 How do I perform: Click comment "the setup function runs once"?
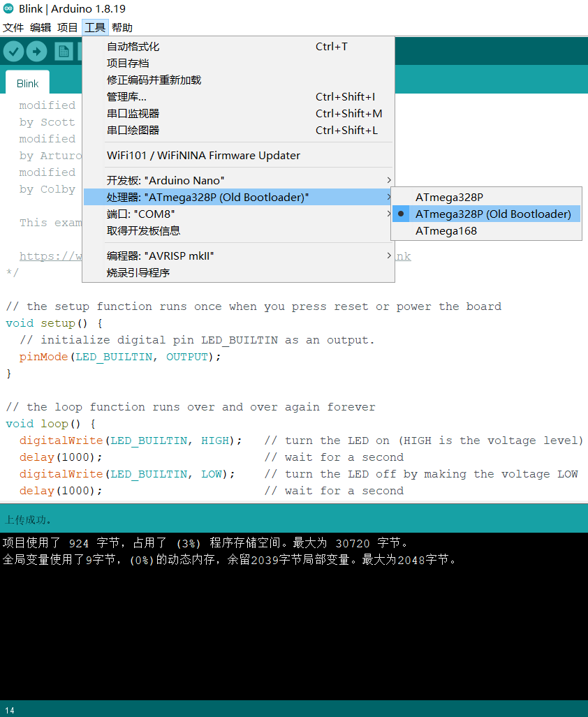pyautogui.click(x=253, y=306)
